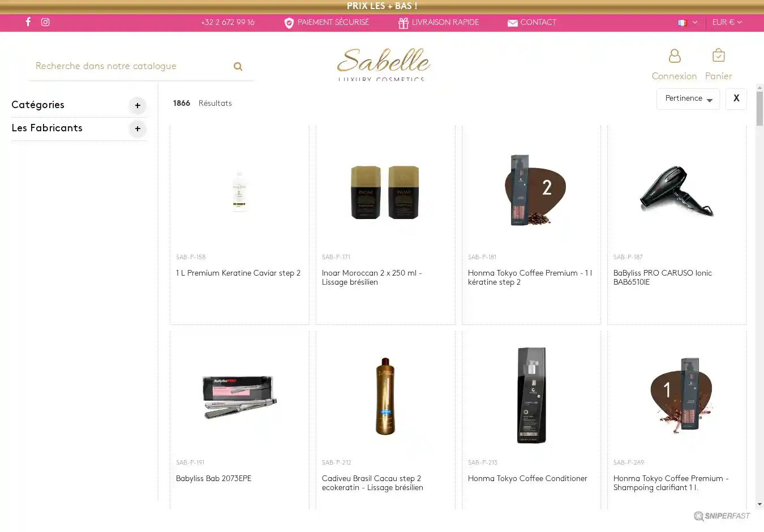Open the Facebook page icon
This screenshot has width=764, height=532.
click(28, 22)
